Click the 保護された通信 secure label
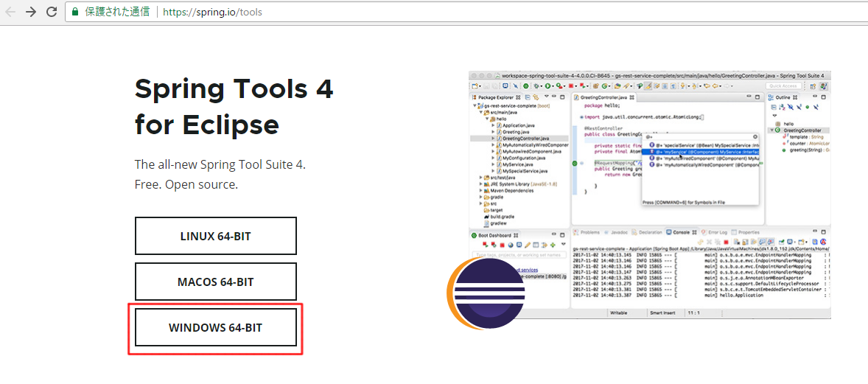868x384 pixels. 117,12
